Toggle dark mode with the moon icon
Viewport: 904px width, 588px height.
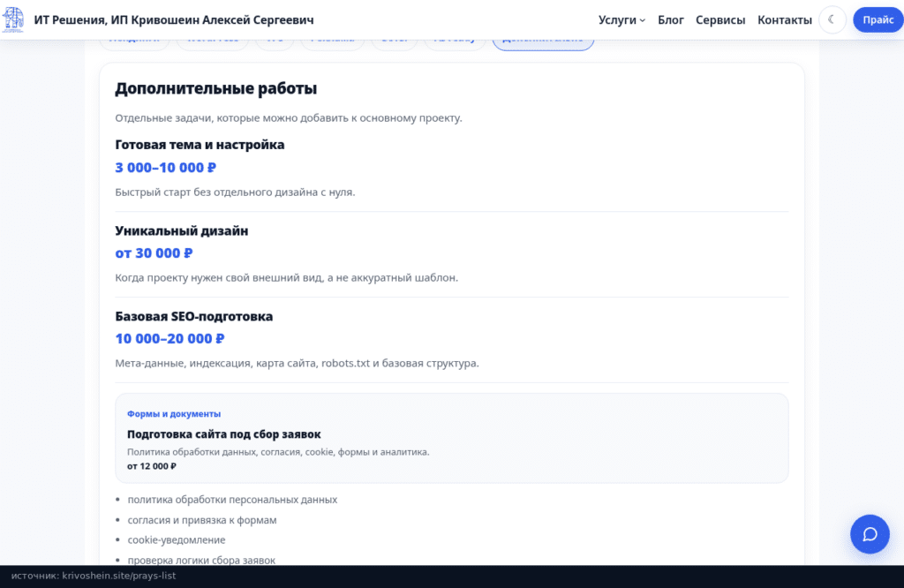click(x=832, y=19)
